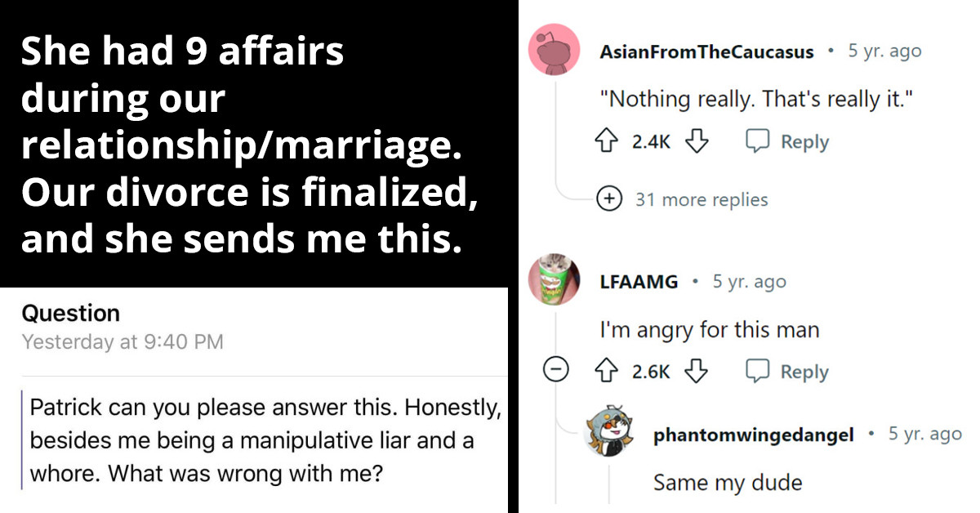Viewport: 980px width, 513px height.
Task: Open phantomwingedangel's profile
Action: pos(755,435)
